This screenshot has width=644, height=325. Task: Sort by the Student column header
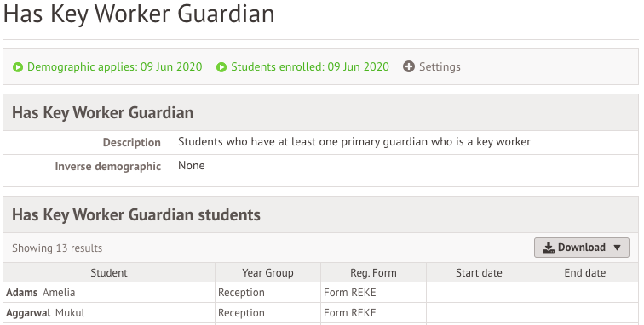(109, 273)
